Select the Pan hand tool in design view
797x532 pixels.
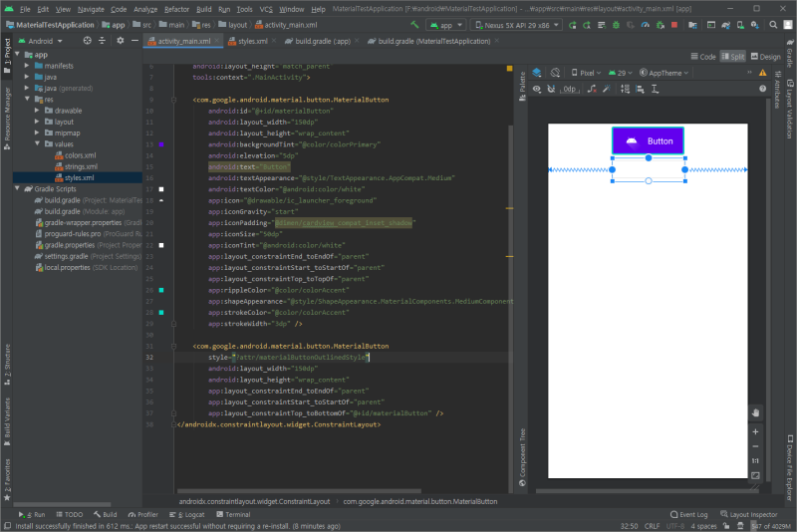(x=755, y=412)
